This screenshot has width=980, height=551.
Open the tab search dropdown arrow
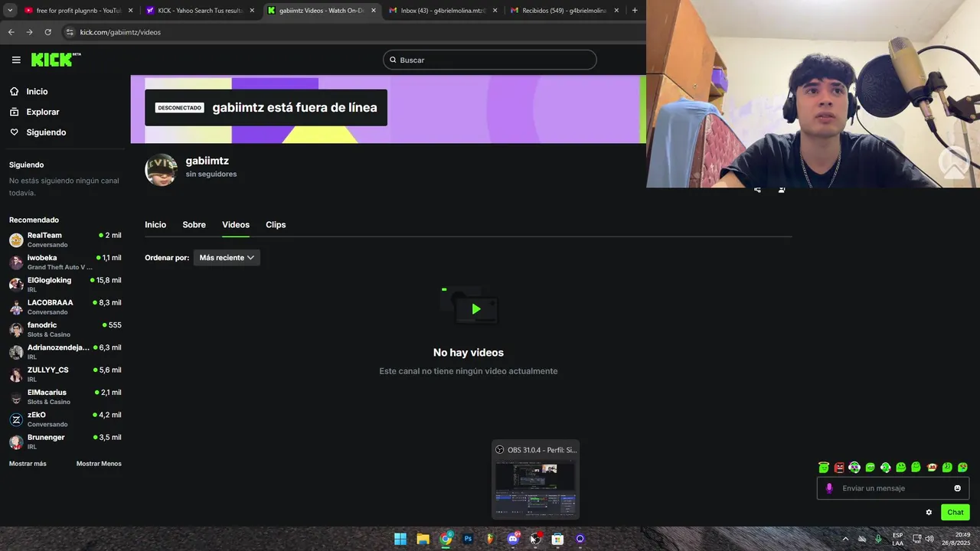pyautogui.click(x=10, y=11)
